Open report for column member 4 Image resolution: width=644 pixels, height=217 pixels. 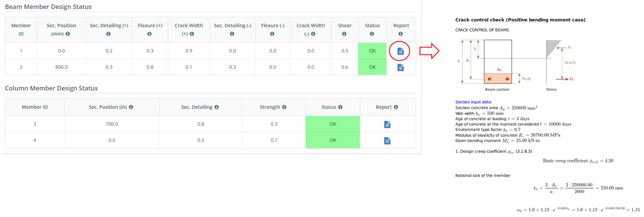(387, 140)
